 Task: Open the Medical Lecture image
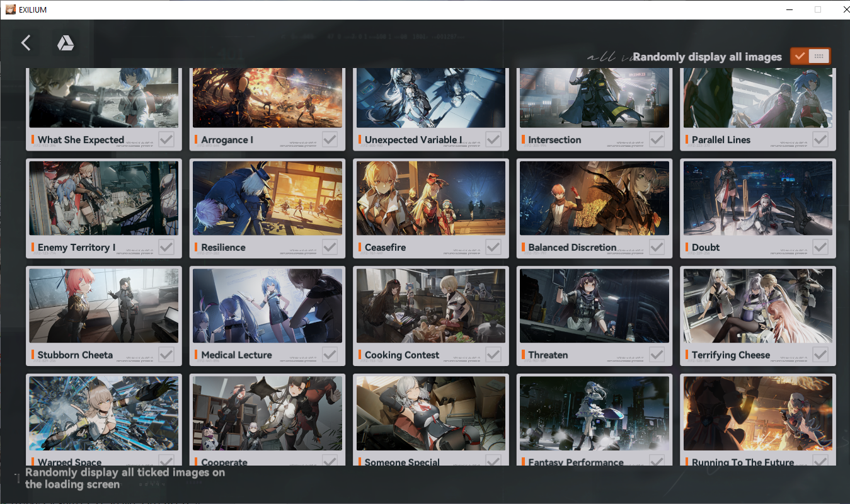(267, 306)
